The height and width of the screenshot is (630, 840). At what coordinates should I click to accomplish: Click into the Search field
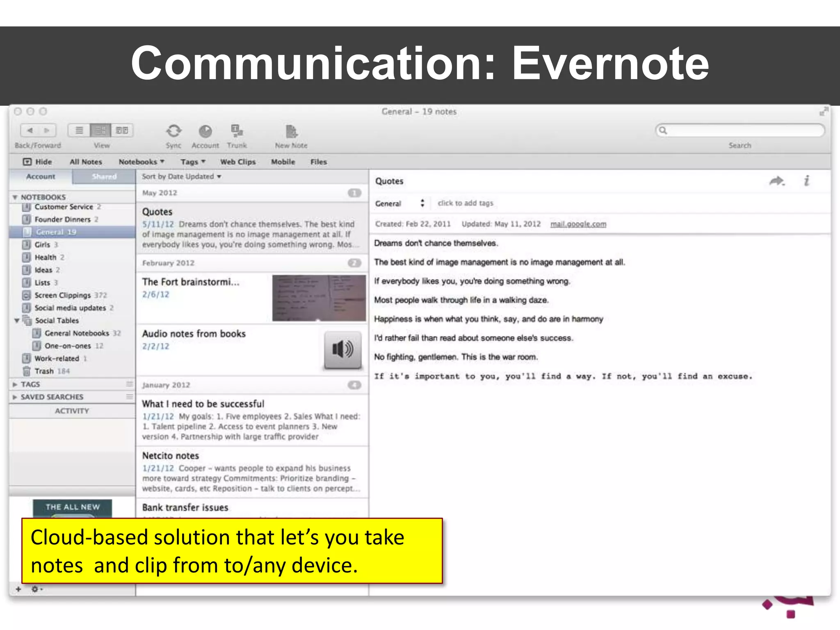pyautogui.click(x=740, y=130)
